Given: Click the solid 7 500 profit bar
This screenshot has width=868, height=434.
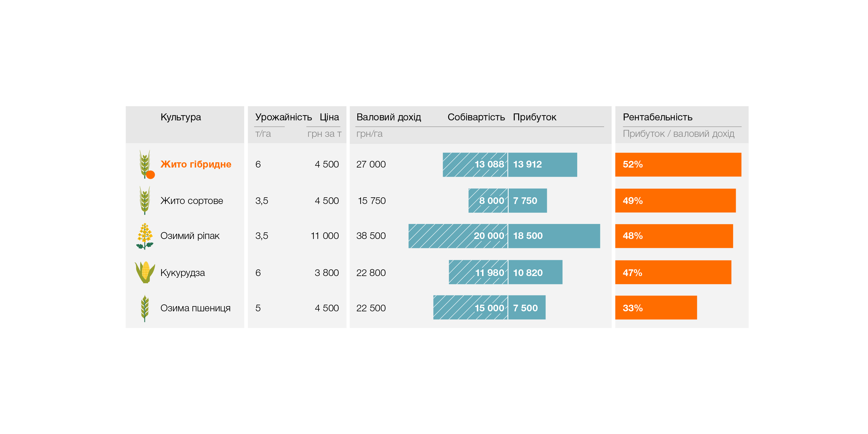Looking at the screenshot, I should 527,308.
